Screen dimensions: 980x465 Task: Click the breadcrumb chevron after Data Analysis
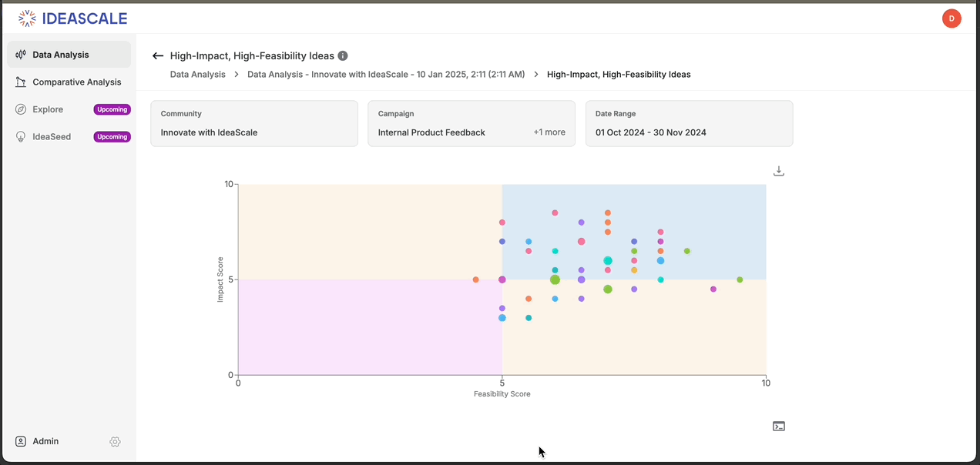237,75
